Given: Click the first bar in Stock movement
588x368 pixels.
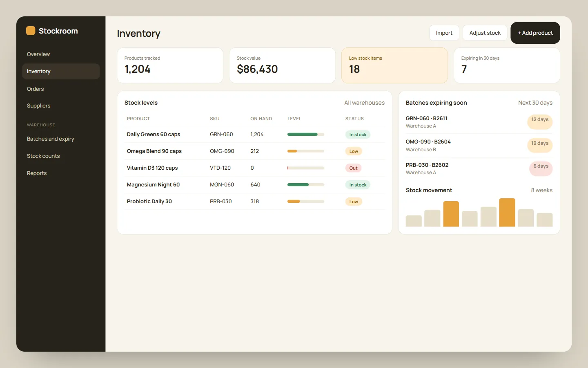Looking at the screenshot, I should 414,221.
